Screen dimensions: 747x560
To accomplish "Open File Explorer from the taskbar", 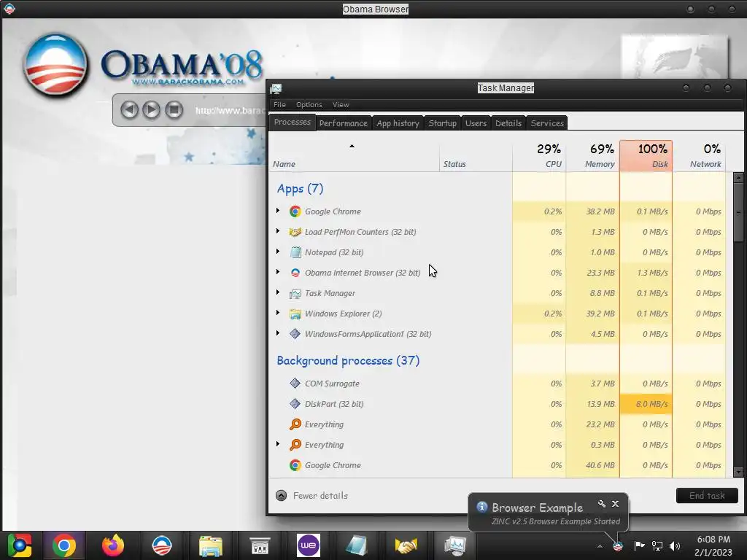I will point(211,545).
